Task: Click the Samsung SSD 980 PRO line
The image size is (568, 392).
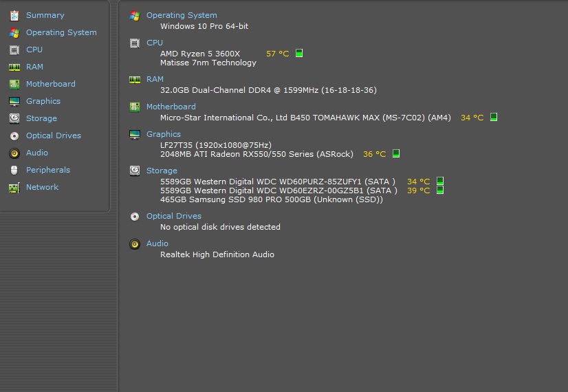Action: 272,199
